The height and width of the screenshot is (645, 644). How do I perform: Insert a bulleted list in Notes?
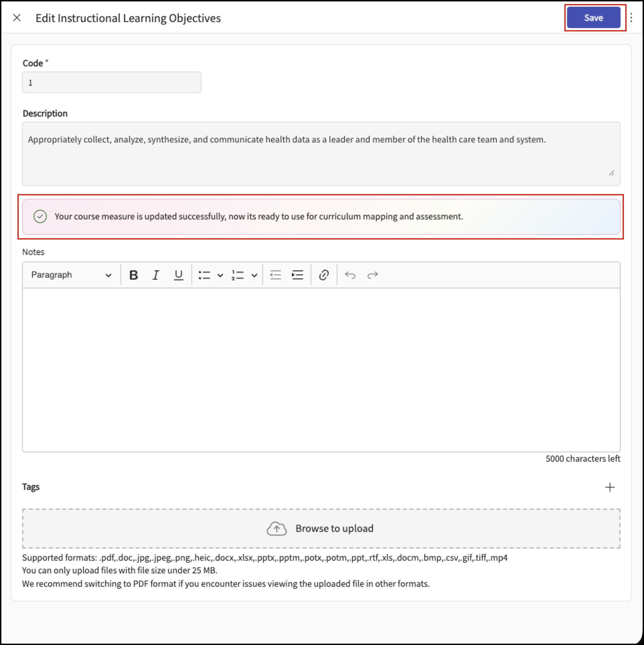tap(204, 275)
